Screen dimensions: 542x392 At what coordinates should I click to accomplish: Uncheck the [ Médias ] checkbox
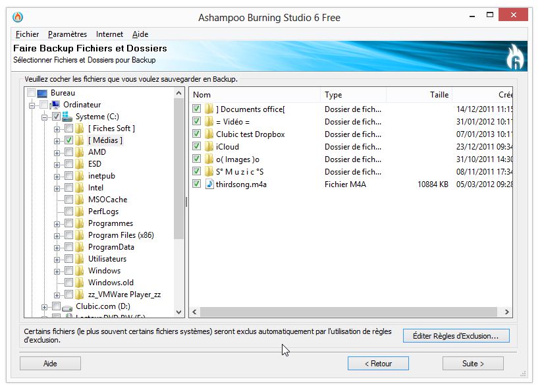point(68,140)
